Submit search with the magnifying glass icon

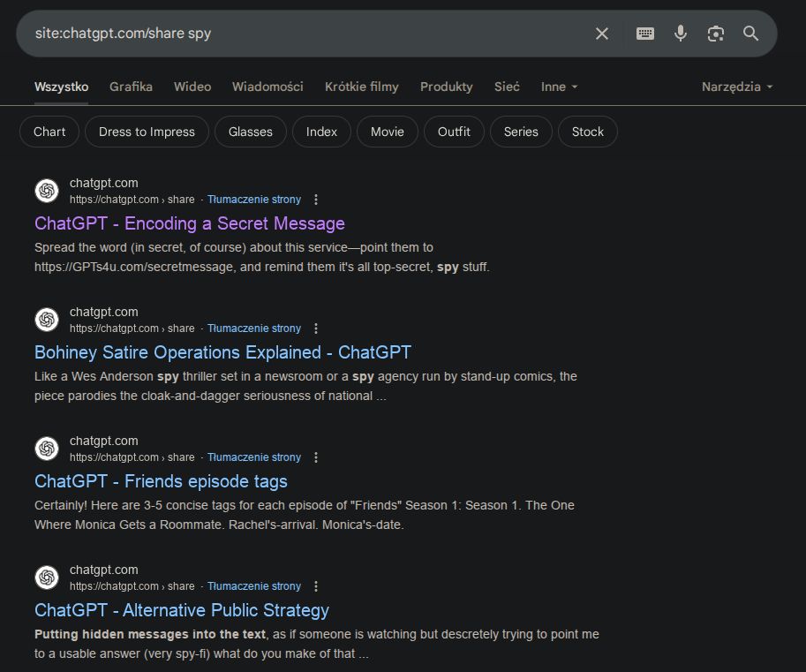coord(751,34)
